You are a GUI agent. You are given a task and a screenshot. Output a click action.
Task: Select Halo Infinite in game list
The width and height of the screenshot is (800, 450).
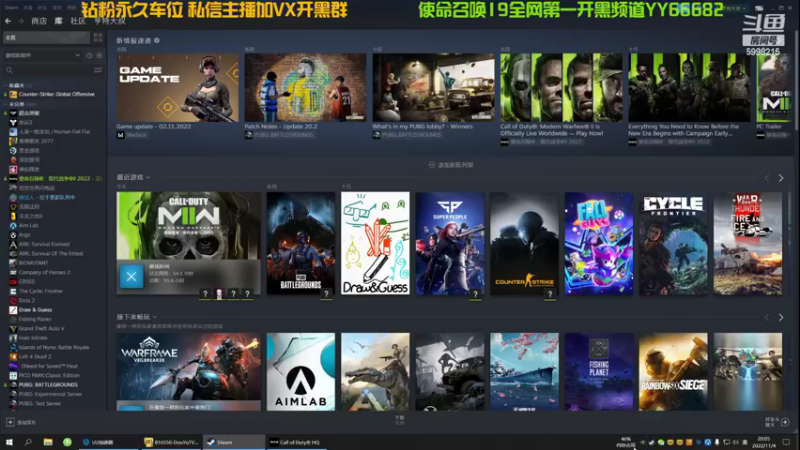pyautogui.click(x=33, y=338)
